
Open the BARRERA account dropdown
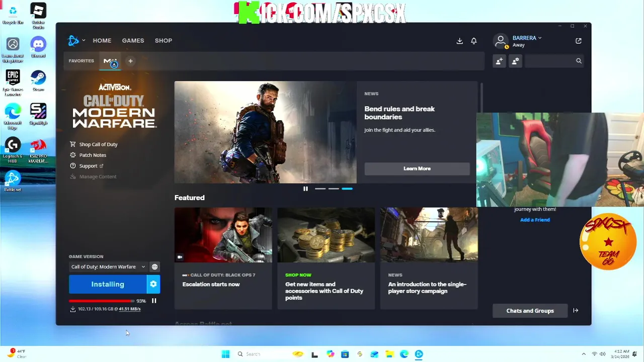527,38
